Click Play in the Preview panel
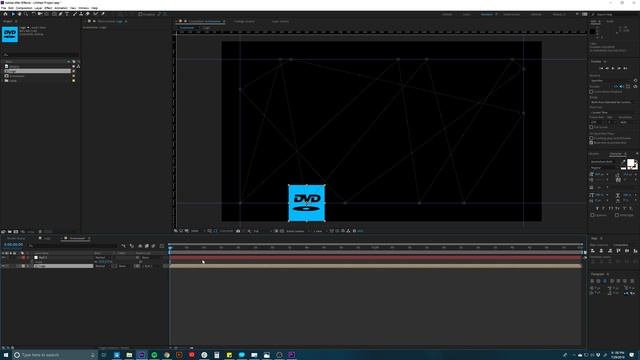The width and height of the screenshot is (640, 360). click(x=613, y=68)
